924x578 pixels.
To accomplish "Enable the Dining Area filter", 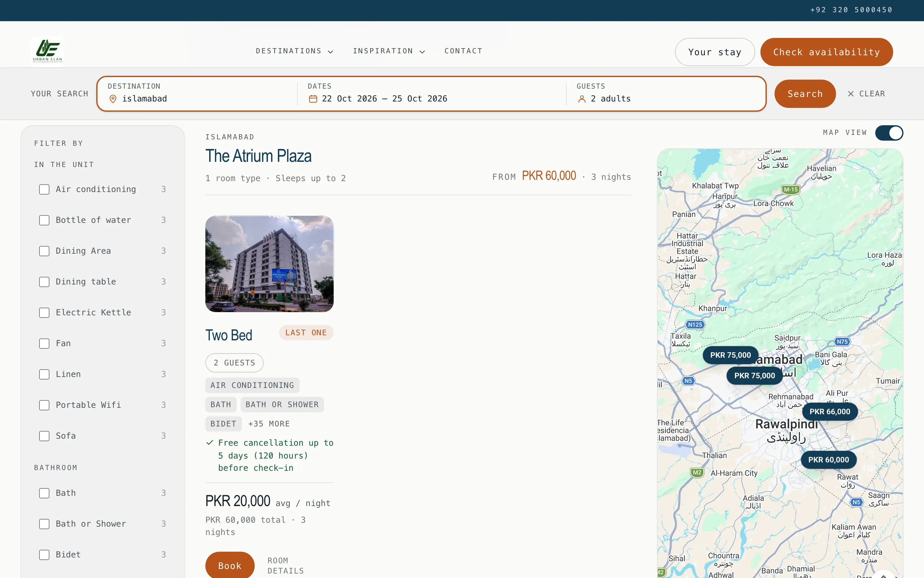I will click(44, 251).
